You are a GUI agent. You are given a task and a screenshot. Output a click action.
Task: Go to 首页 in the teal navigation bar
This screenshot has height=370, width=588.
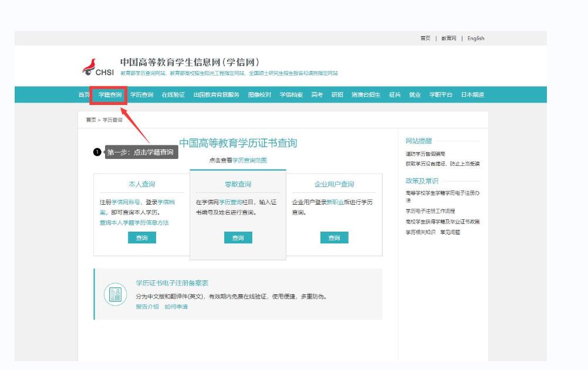pyautogui.click(x=84, y=94)
